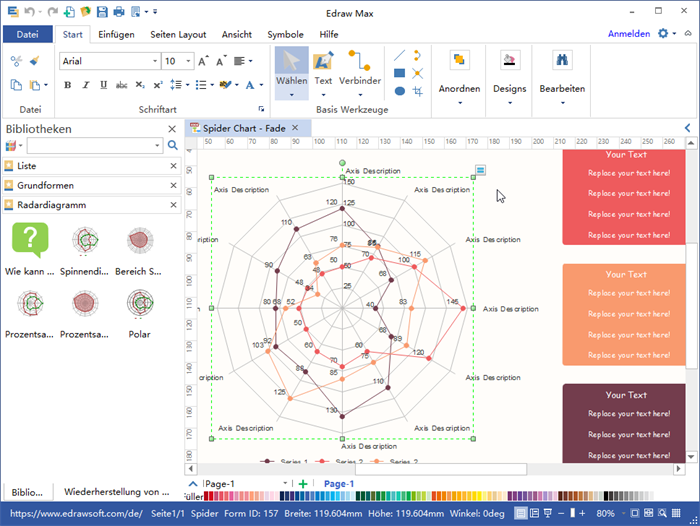Click the search magnifier in Bibliotheken panel
Screen dimensions: 700x526
coord(173,146)
